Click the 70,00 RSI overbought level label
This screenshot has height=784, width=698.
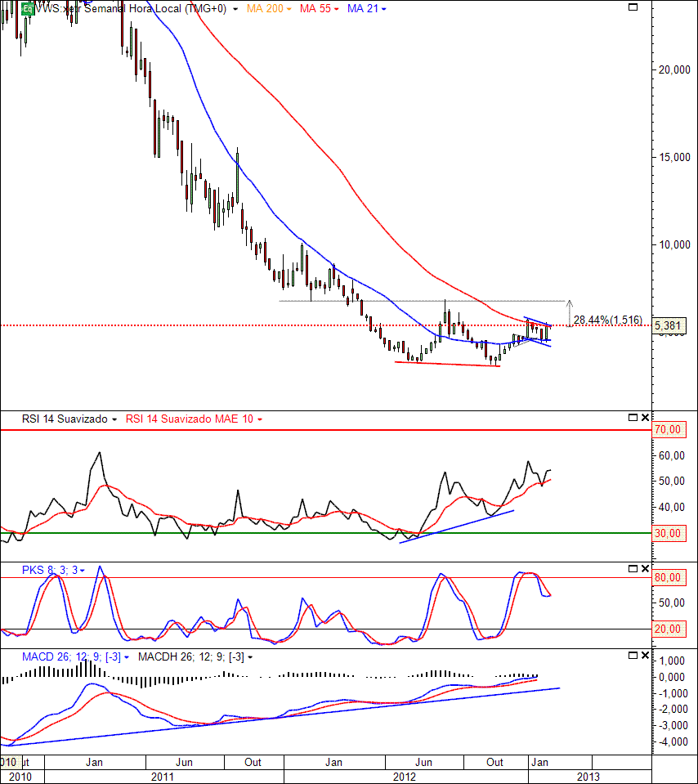click(x=668, y=429)
